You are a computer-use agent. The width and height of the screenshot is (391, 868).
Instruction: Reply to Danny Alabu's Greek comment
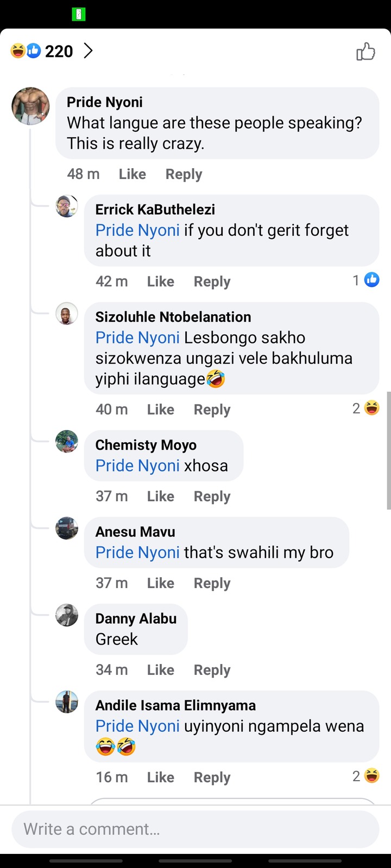(x=212, y=670)
